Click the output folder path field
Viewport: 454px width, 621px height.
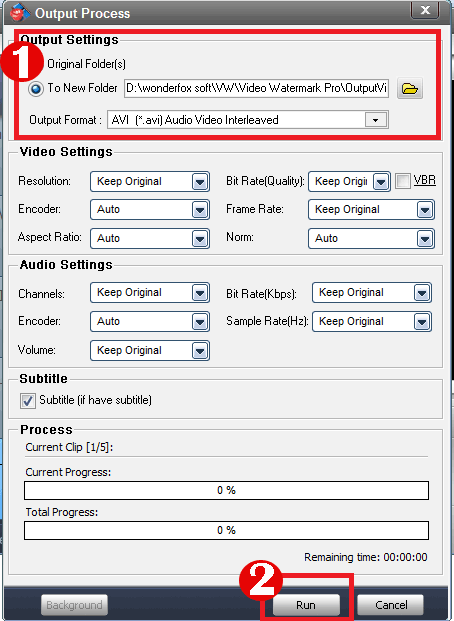tap(256, 88)
